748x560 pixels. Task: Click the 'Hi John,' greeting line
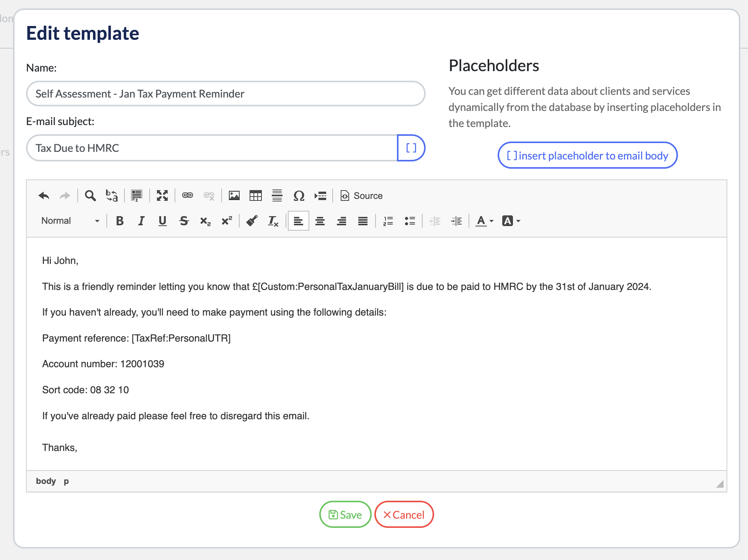pyautogui.click(x=60, y=260)
